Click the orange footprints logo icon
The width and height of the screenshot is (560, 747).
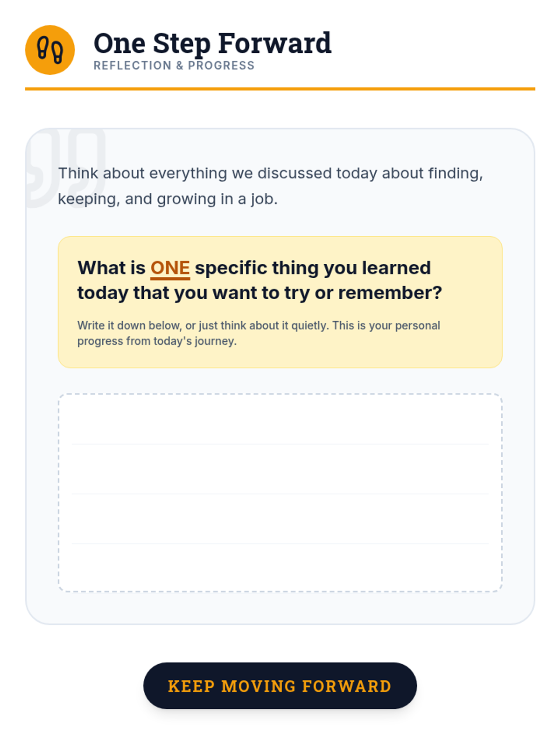[50, 50]
